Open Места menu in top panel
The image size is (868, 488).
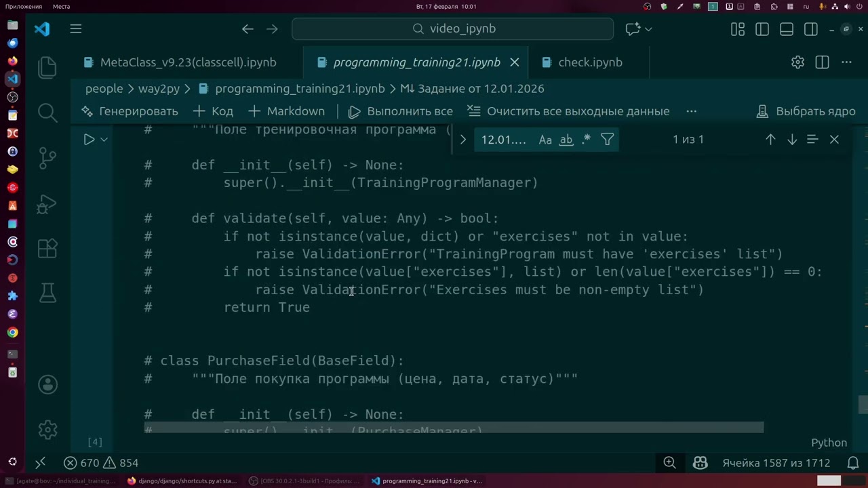(x=61, y=6)
